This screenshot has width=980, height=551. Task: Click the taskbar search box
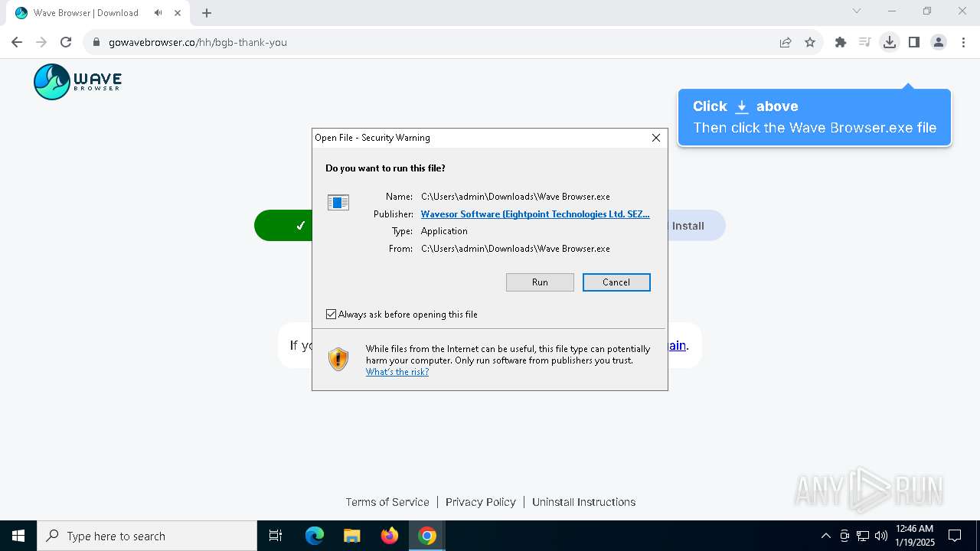[147, 536]
